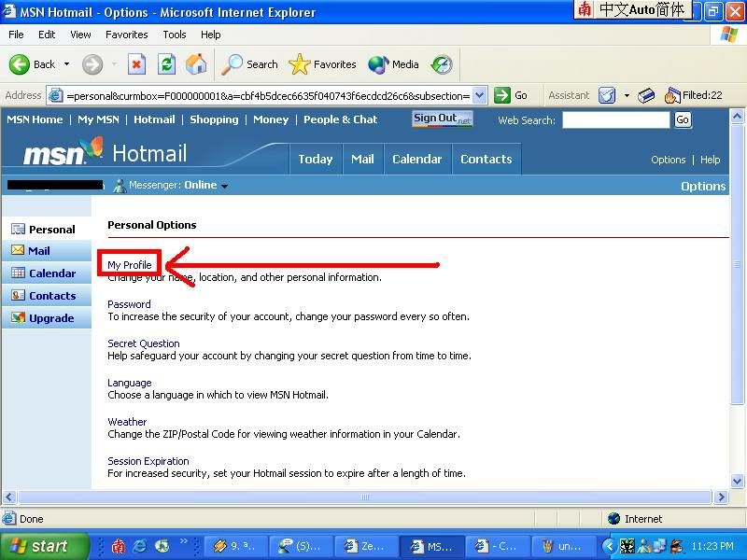Click the Assistant eraser icon

(646, 95)
